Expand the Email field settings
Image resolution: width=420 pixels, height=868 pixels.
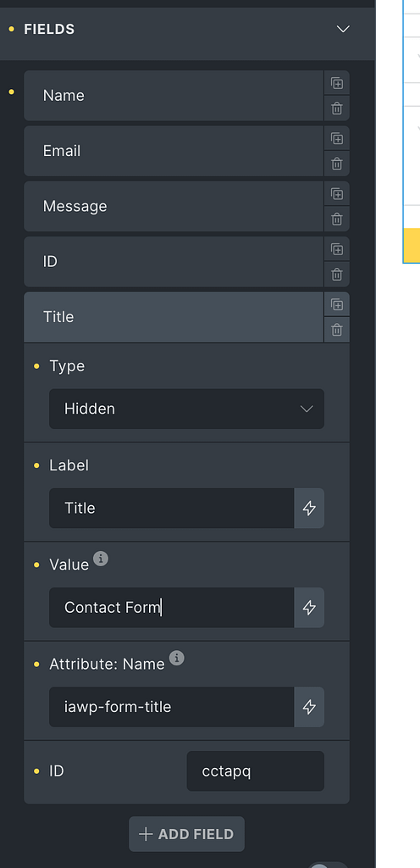click(x=174, y=151)
